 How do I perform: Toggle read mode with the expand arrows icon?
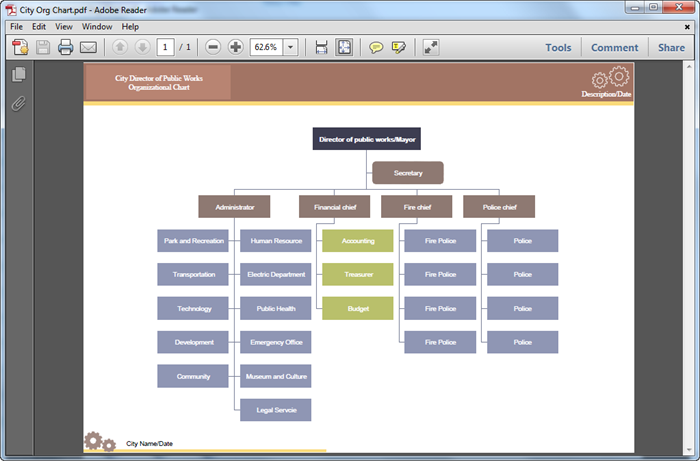point(431,47)
